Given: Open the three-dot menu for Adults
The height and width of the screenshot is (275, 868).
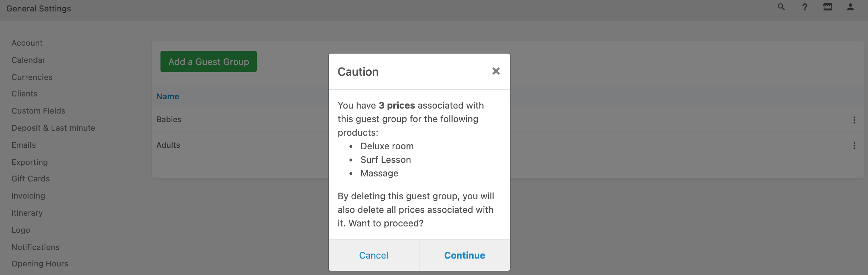Looking at the screenshot, I should click(x=854, y=146).
